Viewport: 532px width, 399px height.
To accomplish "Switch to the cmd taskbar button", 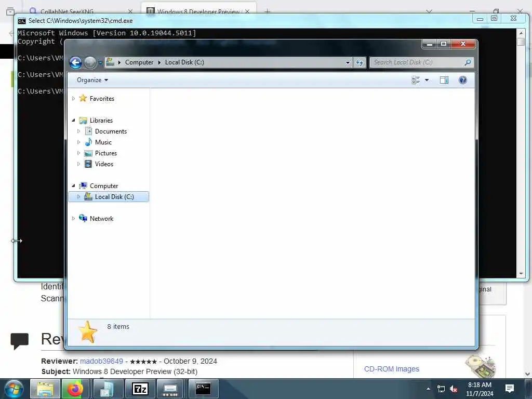I will [203, 389].
